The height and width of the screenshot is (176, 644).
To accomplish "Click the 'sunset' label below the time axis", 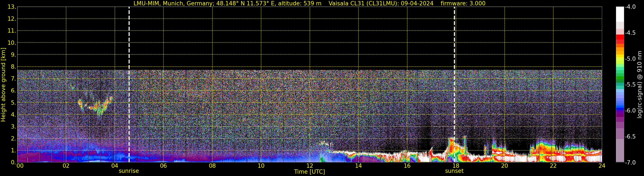I will (x=454, y=171).
